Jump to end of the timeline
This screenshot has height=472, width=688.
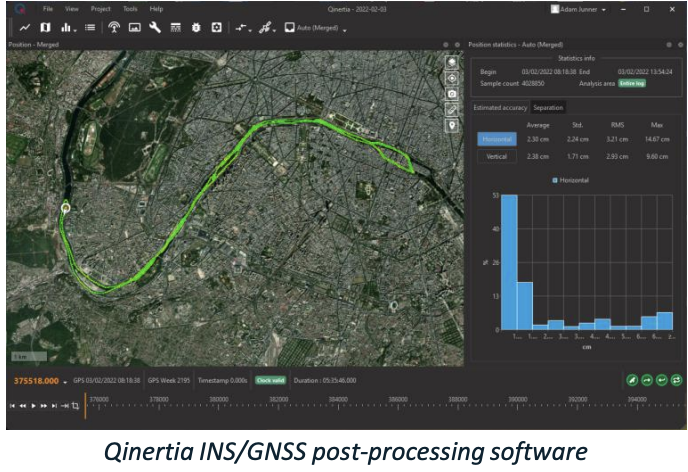(x=54, y=406)
